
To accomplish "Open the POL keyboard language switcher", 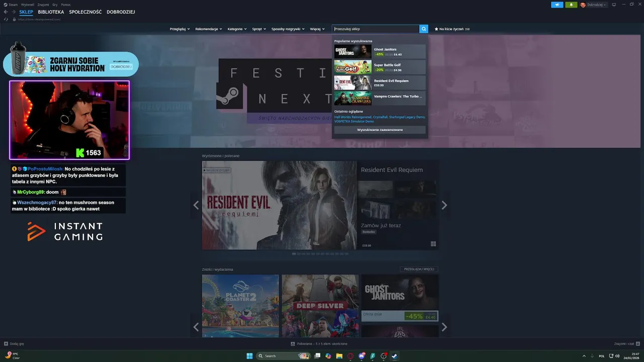I will [602, 356].
